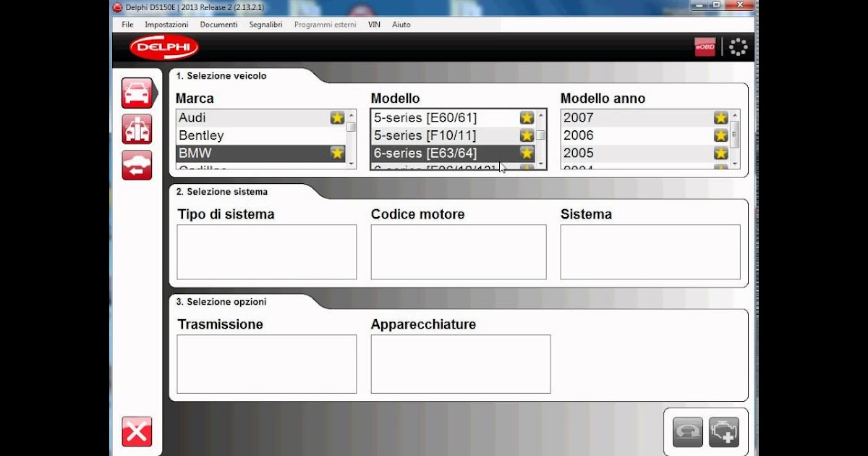Select the generic OBD car swap sidebar icon

coord(137,165)
